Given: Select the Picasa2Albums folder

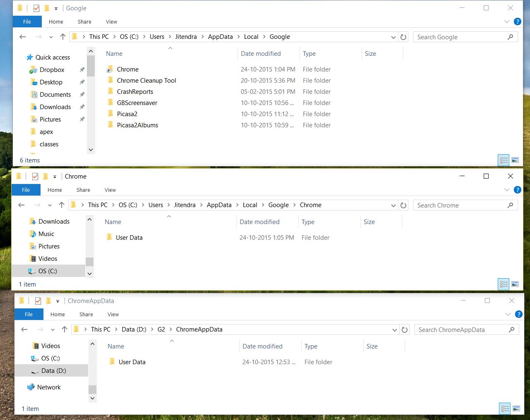Looking at the screenshot, I should tap(137, 125).
